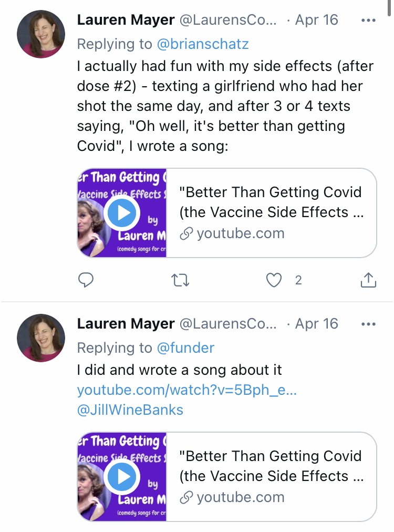This screenshot has height=532, width=394.
Task: Click Lauren Mayer name on second tweet
Action: coord(126,324)
